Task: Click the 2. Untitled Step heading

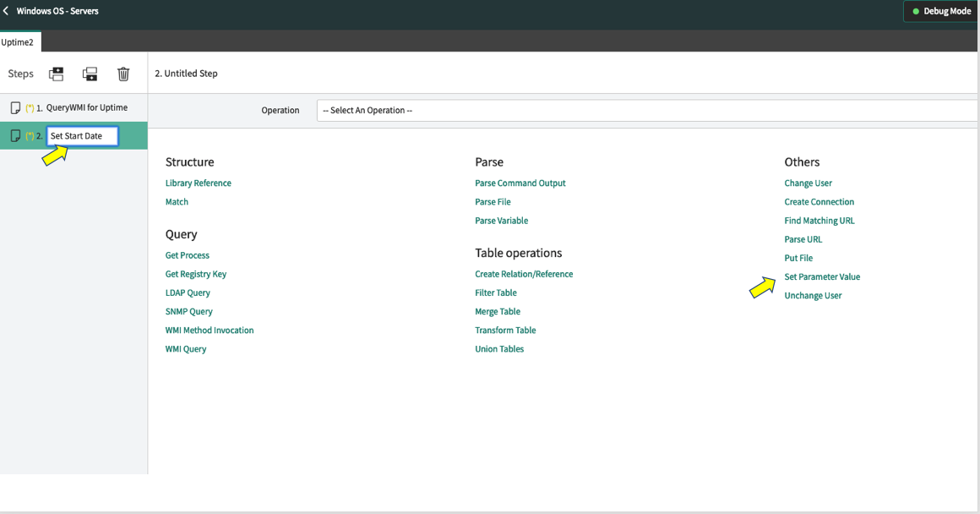Action: 186,74
